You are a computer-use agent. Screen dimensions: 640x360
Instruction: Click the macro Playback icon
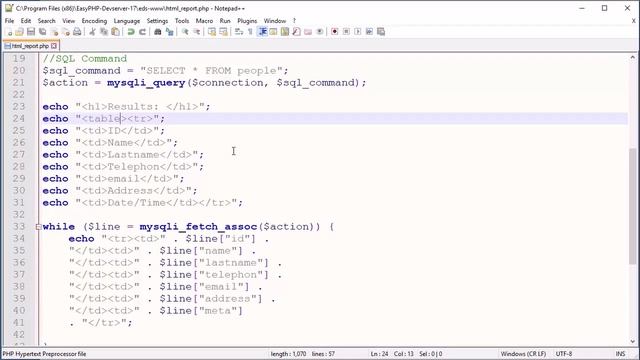pos(358,32)
